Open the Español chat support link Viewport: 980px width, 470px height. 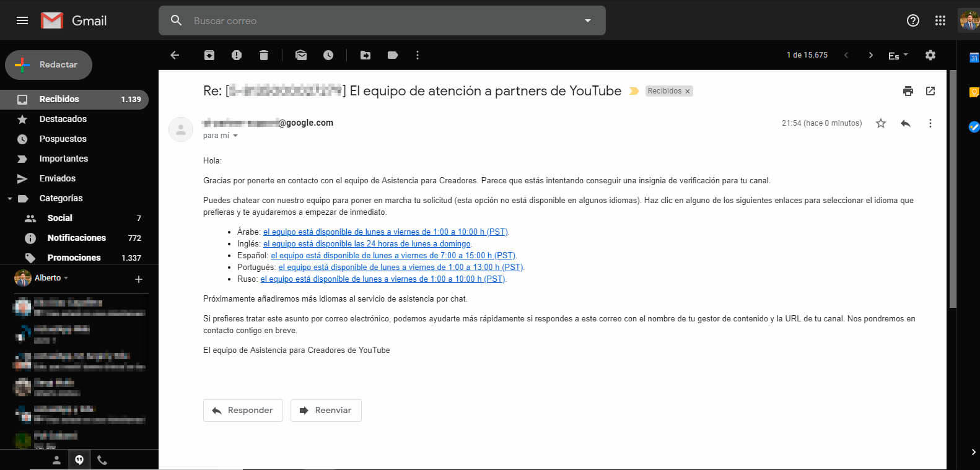pyautogui.click(x=393, y=255)
